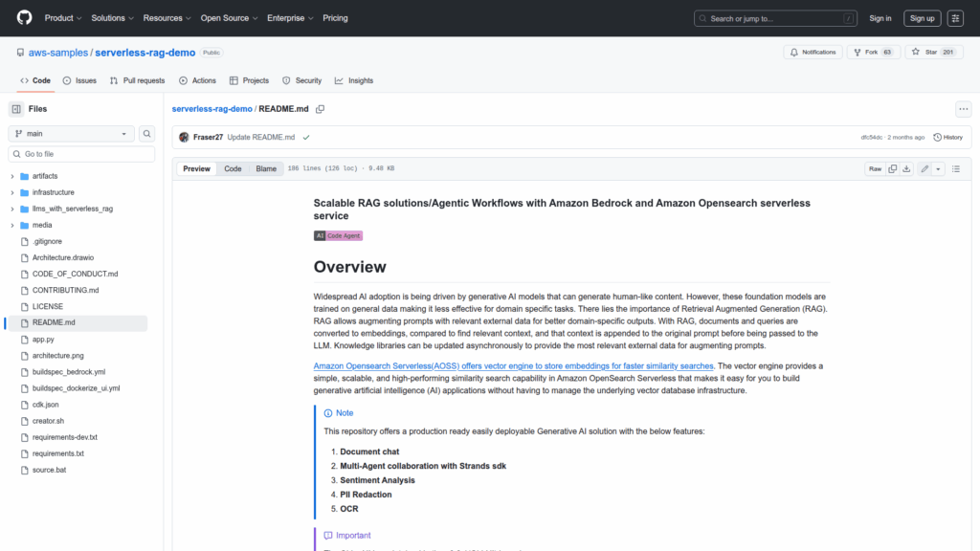Open the Projects tab
This screenshot has height=551, width=980.
tap(249, 80)
